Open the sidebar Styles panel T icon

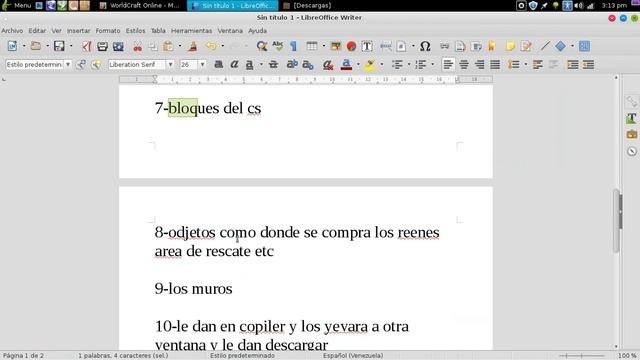(x=631, y=118)
